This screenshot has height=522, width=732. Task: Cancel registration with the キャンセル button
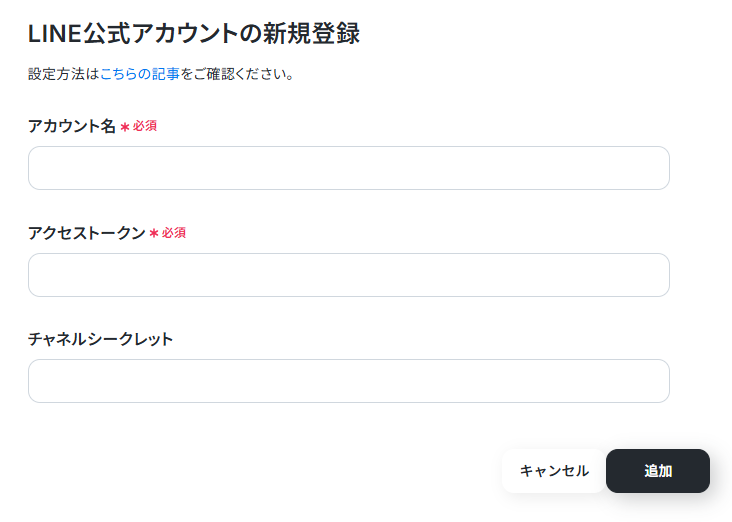point(554,471)
